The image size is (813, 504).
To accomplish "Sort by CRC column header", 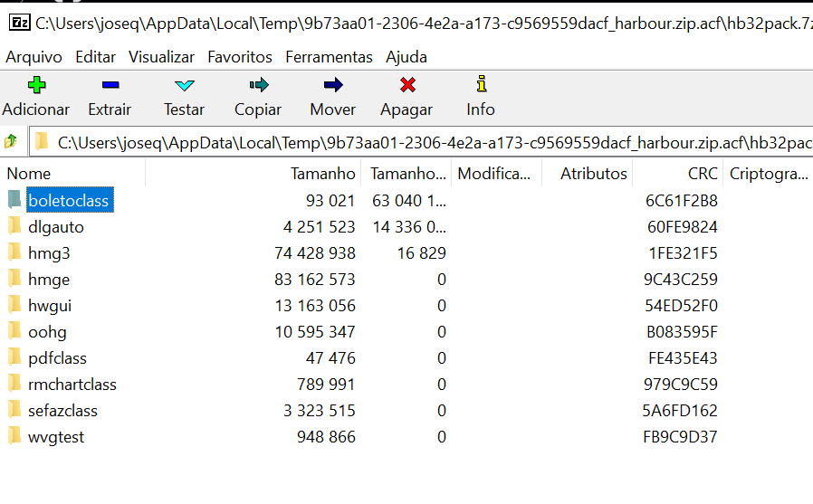I will tap(703, 174).
